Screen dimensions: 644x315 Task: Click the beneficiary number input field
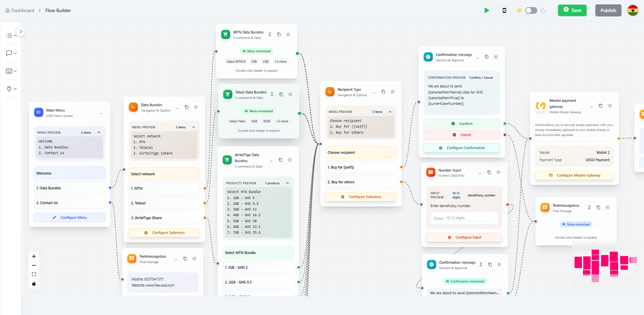coord(464,218)
